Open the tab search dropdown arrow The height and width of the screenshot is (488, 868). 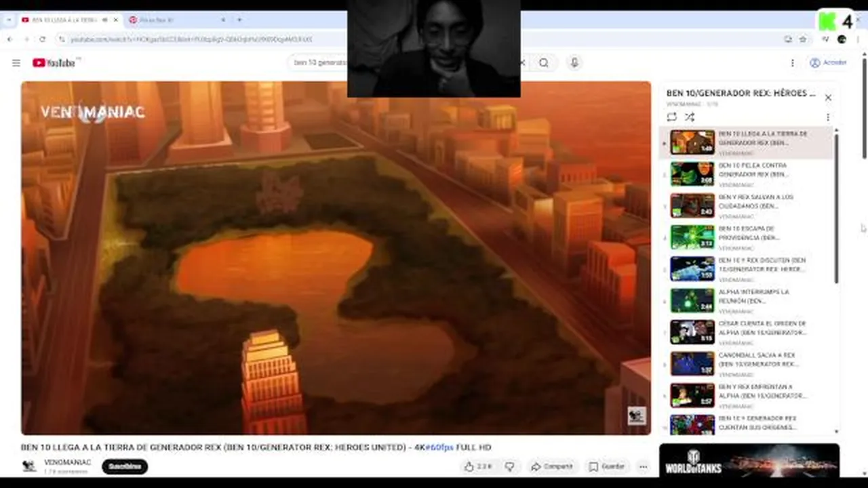pos(8,20)
